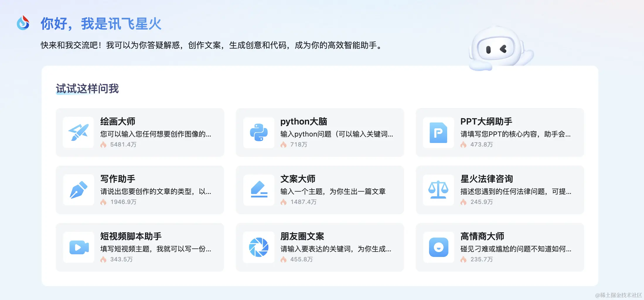Open the 星火法律咨询 card
644x300 pixels.
pos(500,190)
